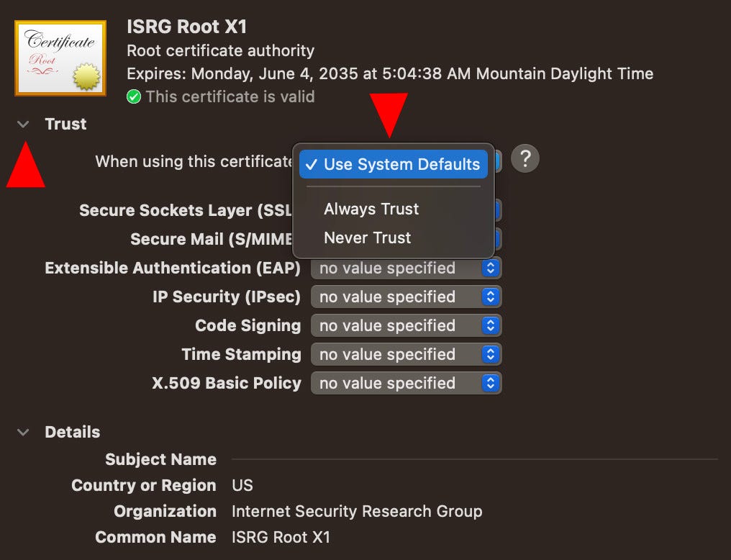The height and width of the screenshot is (560, 731).
Task: Collapse the Trust section disclosure triangle
Action: point(22,123)
